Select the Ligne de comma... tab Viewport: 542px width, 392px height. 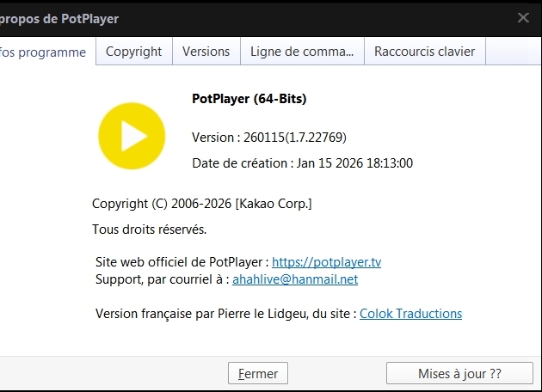[x=302, y=51]
